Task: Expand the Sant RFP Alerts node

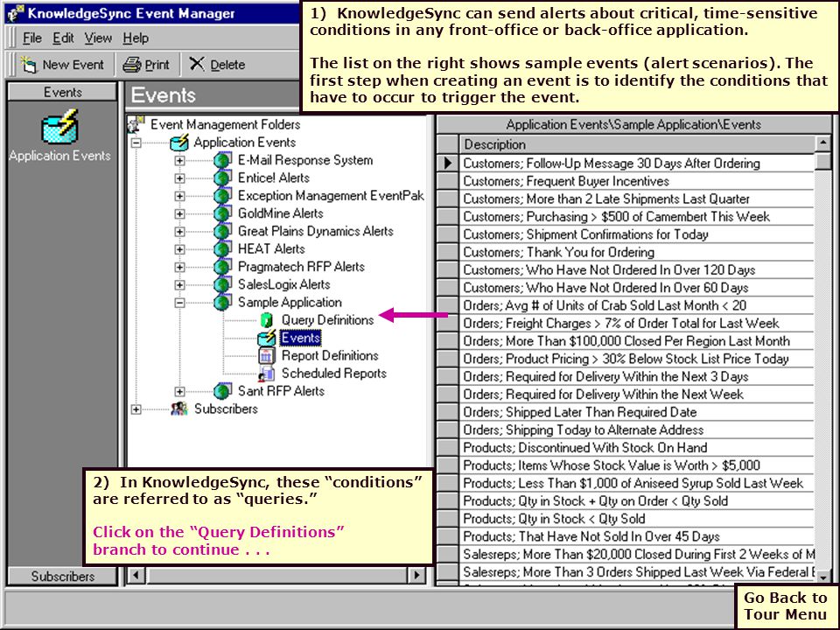Action: tap(179, 391)
